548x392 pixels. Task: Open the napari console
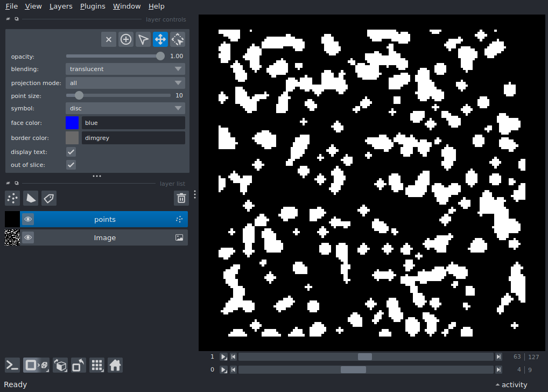(12, 365)
